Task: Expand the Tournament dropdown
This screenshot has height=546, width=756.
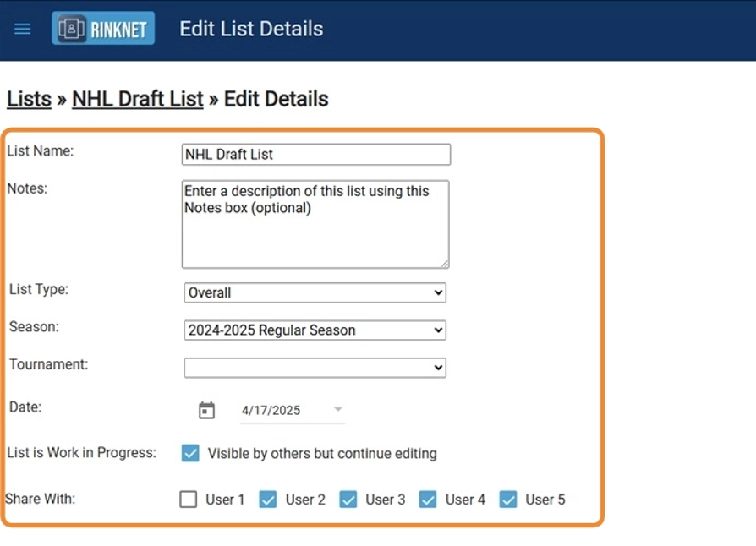Action: coord(315,368)
